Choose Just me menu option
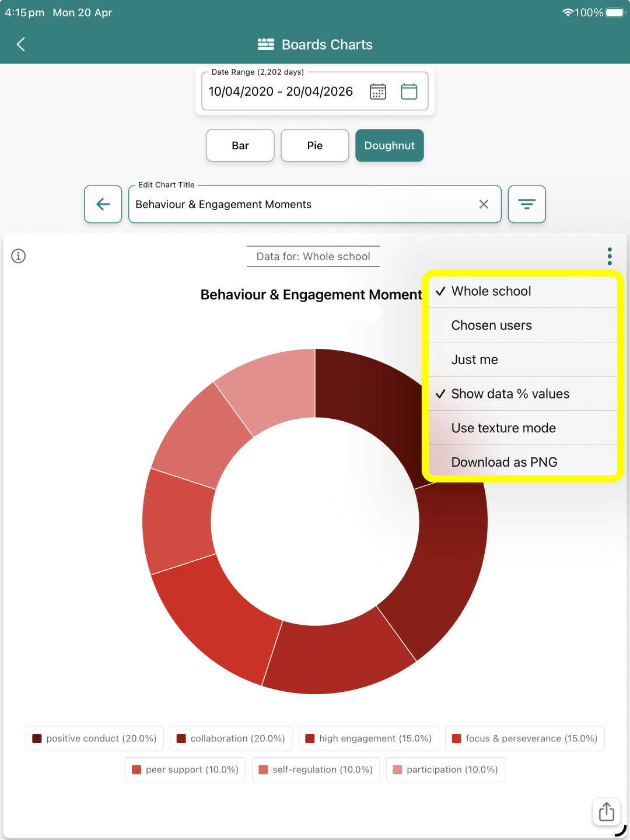The image size is (630, 840). pyautogui.click(x=523, y=360)
